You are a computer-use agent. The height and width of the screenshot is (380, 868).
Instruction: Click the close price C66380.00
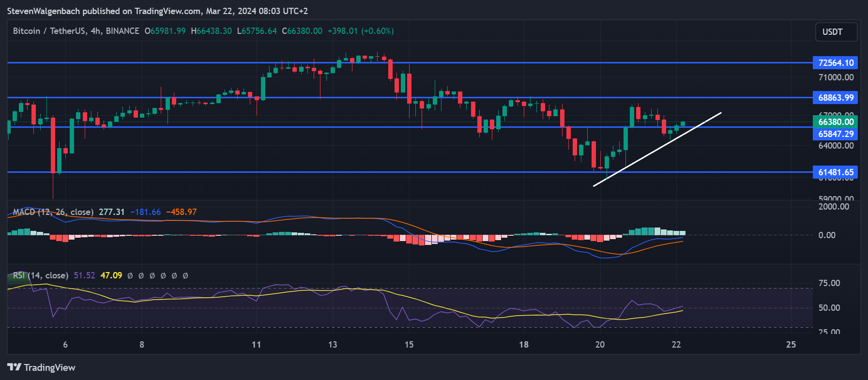(x=302, y=31)
